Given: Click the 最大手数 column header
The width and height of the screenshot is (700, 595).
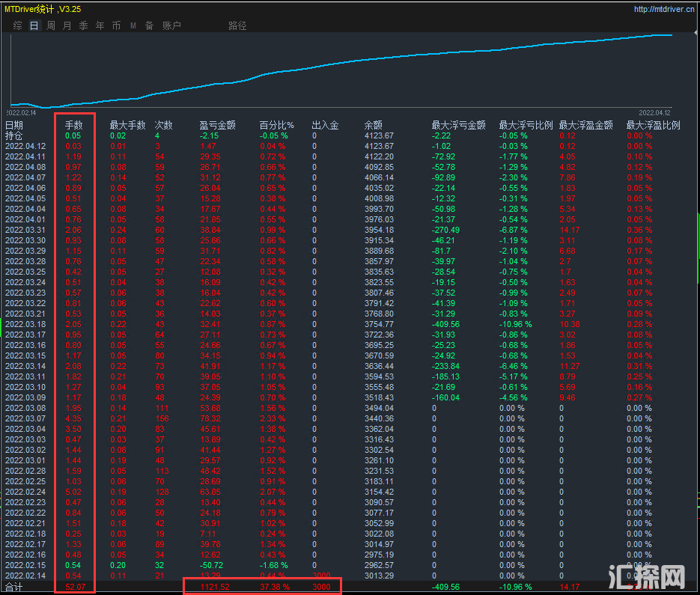Looking at the screenshot, I should [128, 126].
